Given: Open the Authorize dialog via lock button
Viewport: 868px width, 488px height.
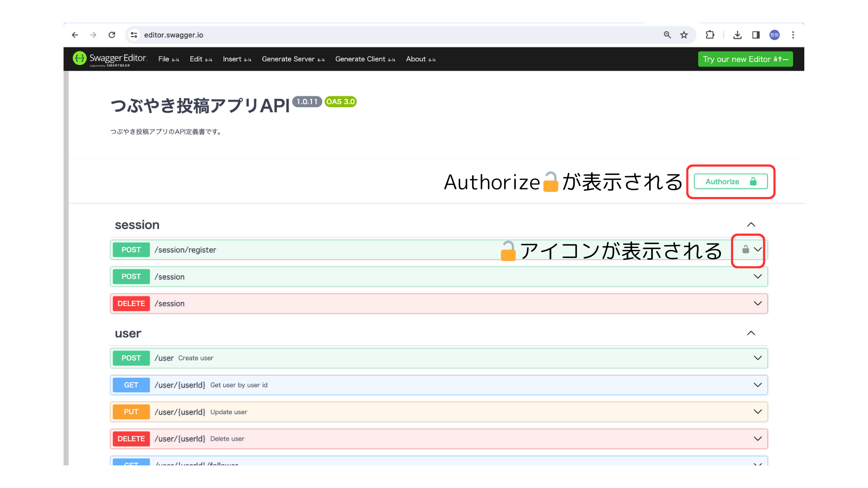Looking at the screenshot, I should pos(730,181).
